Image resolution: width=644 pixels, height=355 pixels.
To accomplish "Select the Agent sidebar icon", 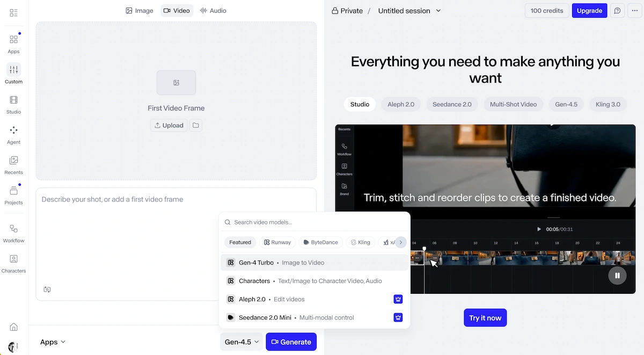I will pyautogui.click(x=13, y=135).
